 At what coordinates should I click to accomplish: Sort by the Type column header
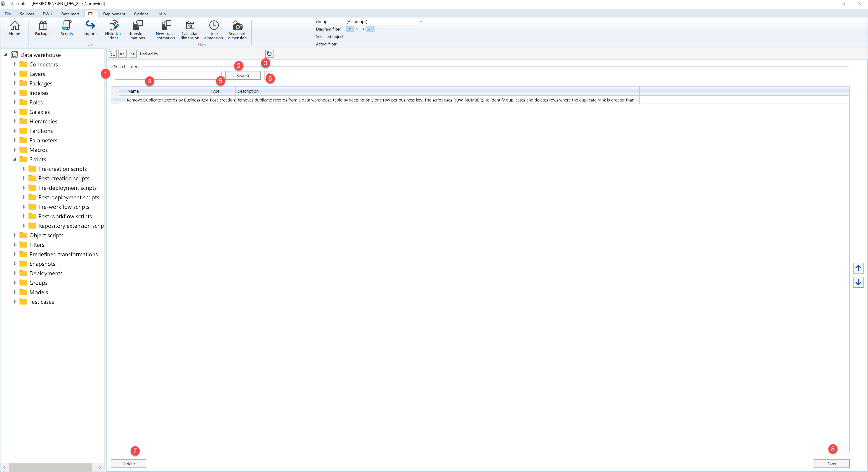222,91
